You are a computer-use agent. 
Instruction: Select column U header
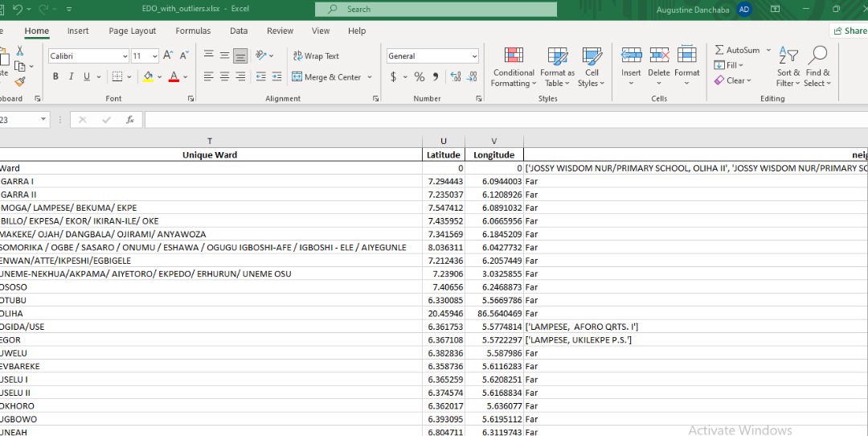point(444,142)
